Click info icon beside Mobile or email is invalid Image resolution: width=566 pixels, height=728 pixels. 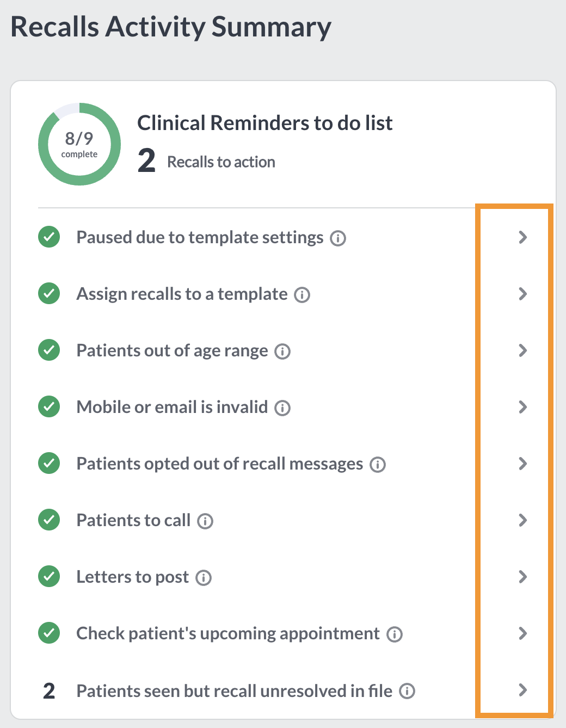282,408
